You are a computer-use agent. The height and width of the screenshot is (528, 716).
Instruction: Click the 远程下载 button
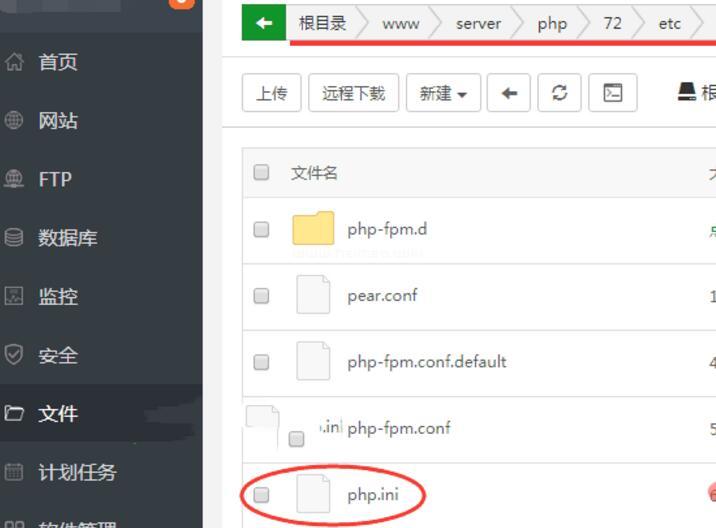(353, 93)
